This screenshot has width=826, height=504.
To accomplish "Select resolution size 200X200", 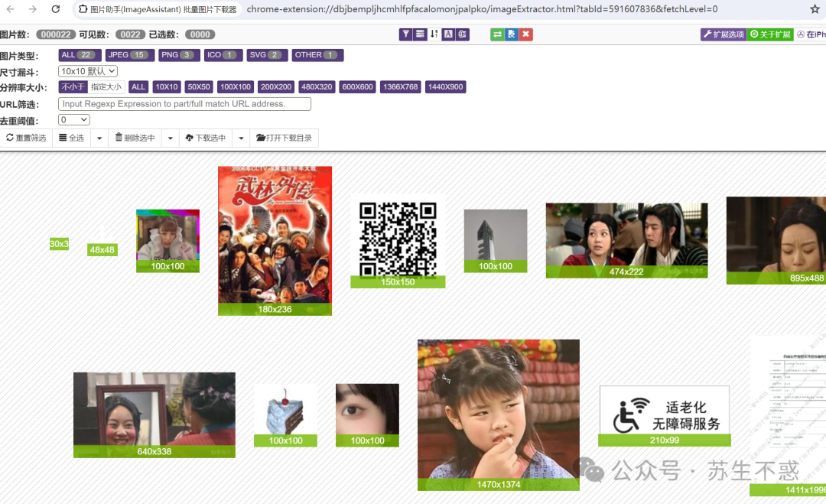I will 276,87.
